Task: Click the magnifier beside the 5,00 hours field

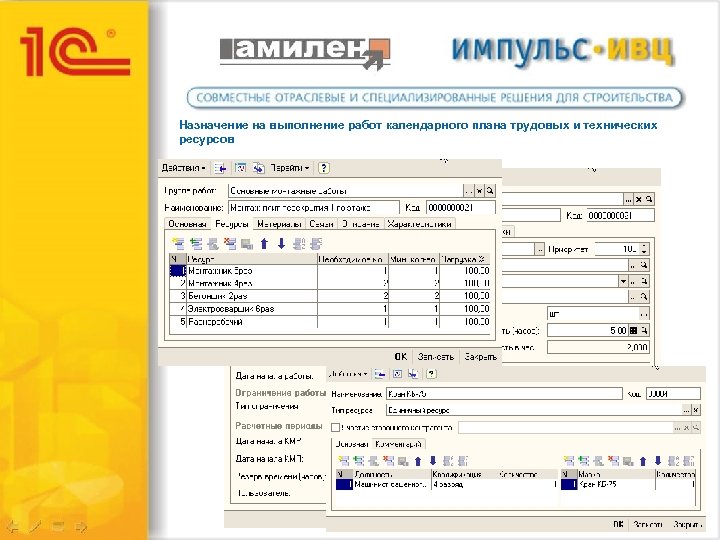Action: 644,330
